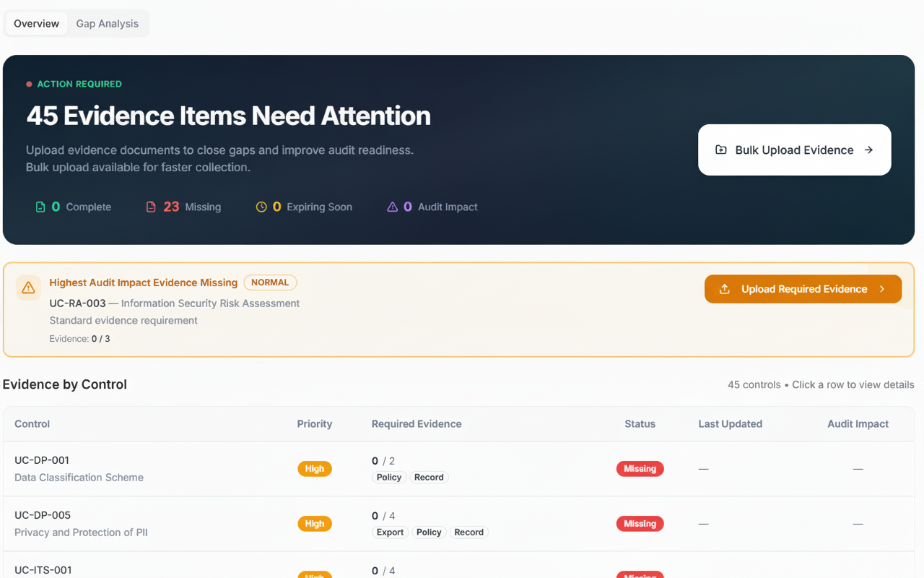
Task: Click the Expiring Soon clock icon
Action: (x=261, y=207)
